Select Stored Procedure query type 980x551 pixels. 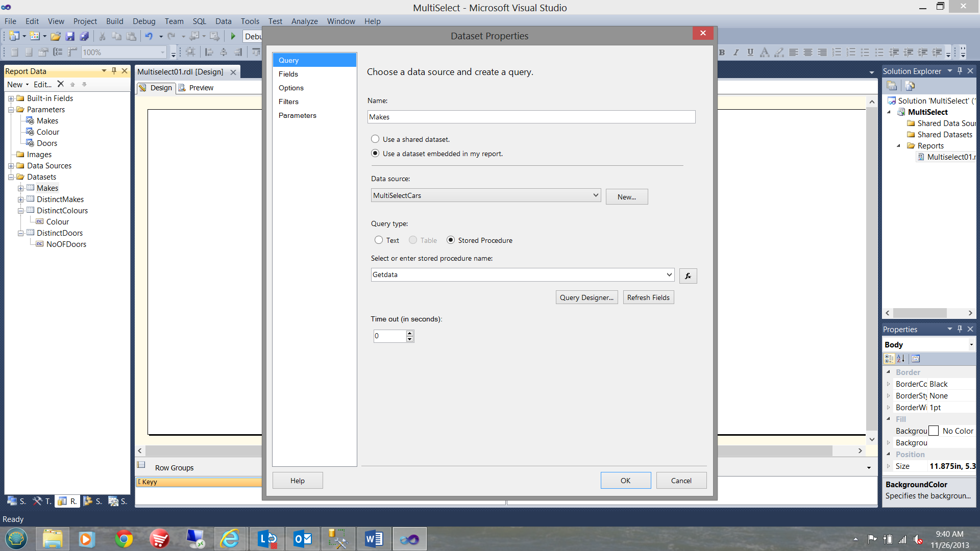(x=451, y=240)
